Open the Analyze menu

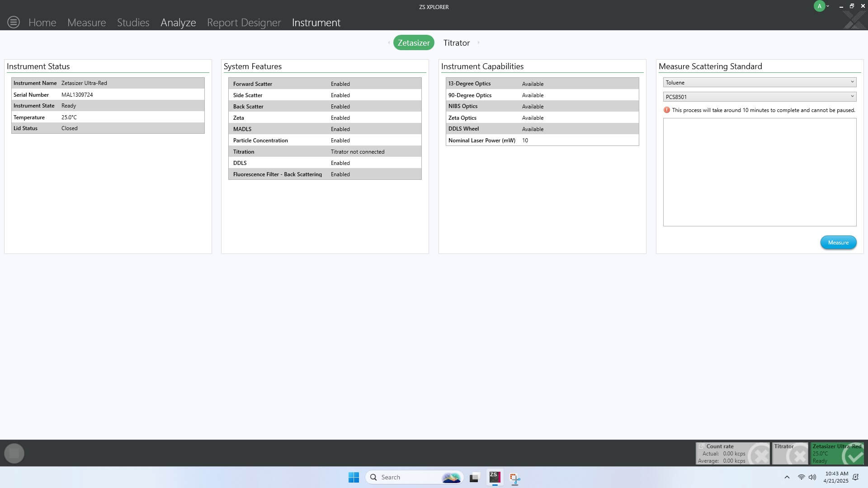[x=178, y=23]
